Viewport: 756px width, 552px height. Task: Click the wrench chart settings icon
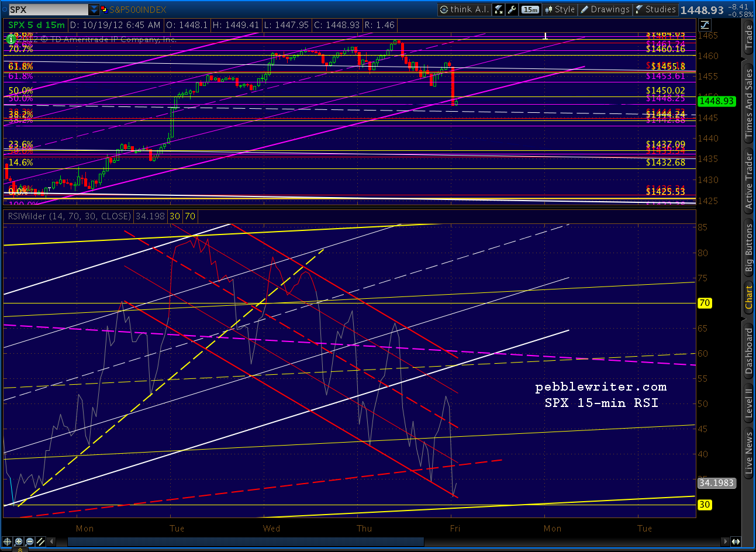tap(512, 9)
